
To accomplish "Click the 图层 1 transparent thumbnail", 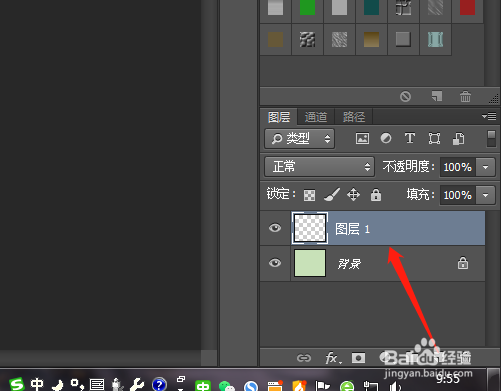I will coord(310,228).
